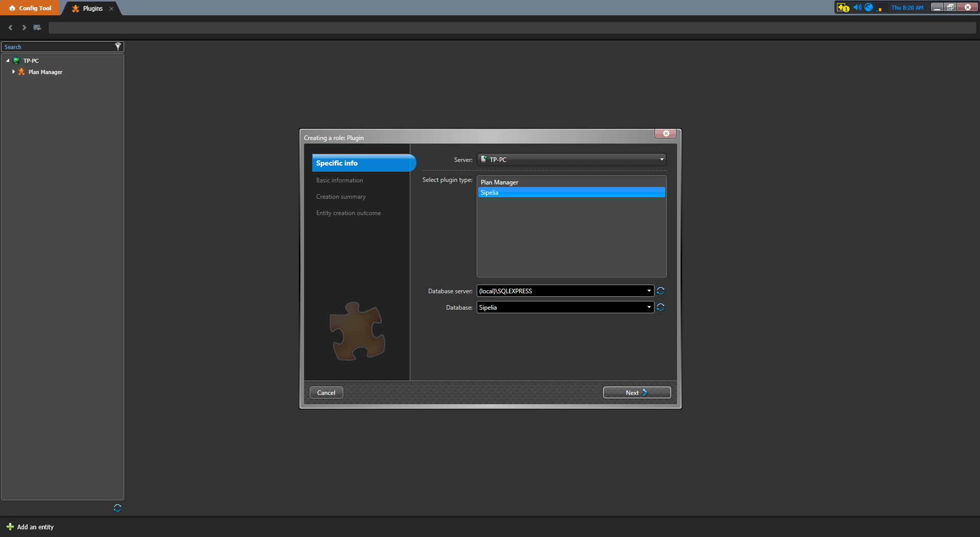Select Plan Manager plugin type

coord(499,182)
